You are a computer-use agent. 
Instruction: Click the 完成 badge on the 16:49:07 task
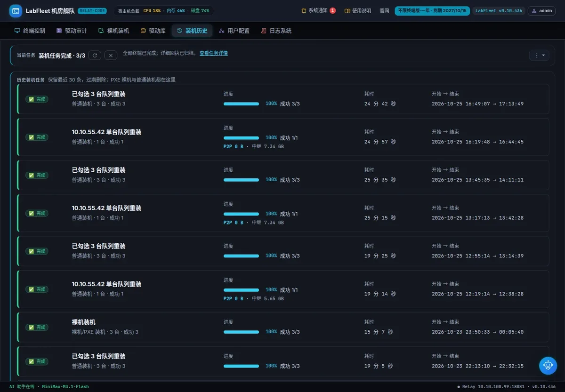[x=37, y=99]
